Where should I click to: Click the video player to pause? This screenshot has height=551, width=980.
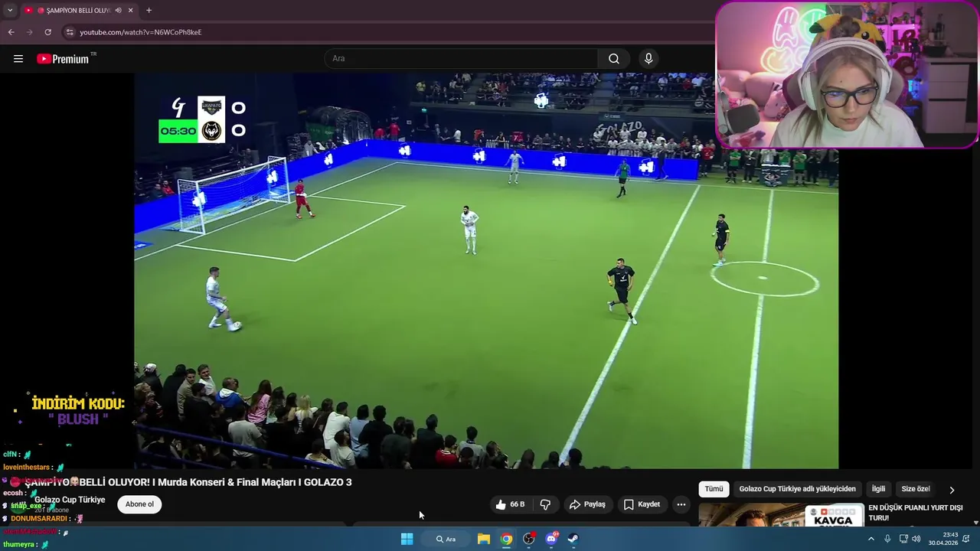486,270
